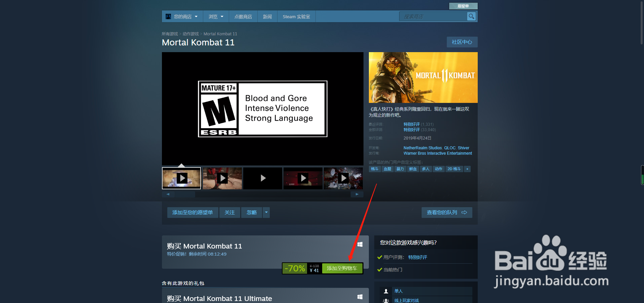Select the 鲜血 tag
This screenshot has width=644, height=303.
click(x=413, y=169)
